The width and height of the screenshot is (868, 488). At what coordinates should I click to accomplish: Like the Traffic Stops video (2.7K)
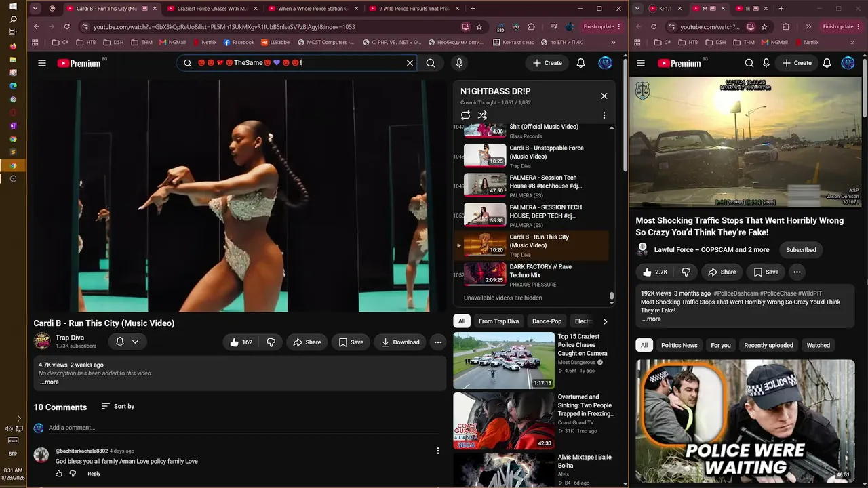655,272
